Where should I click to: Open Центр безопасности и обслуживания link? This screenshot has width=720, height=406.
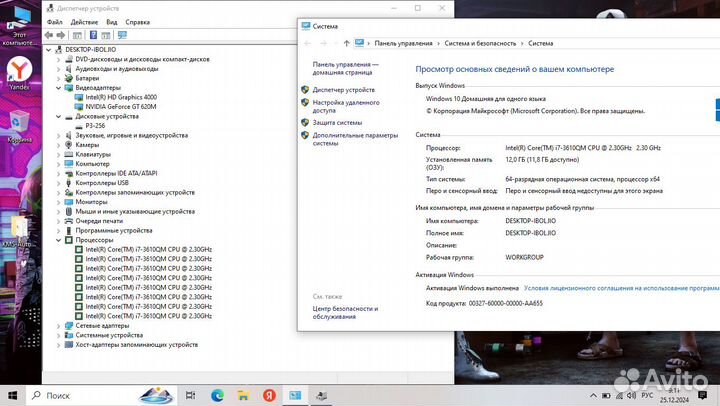[x=345, y=312]
